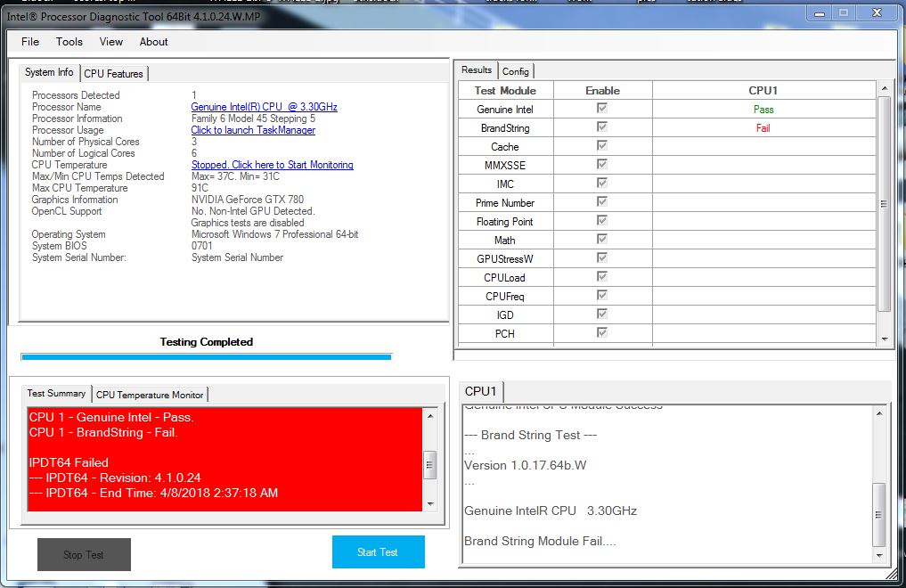Toggle the Prime Number enable checkbox
The width and height of the screenshot is (906, 588).
click(x=602, y=202)
